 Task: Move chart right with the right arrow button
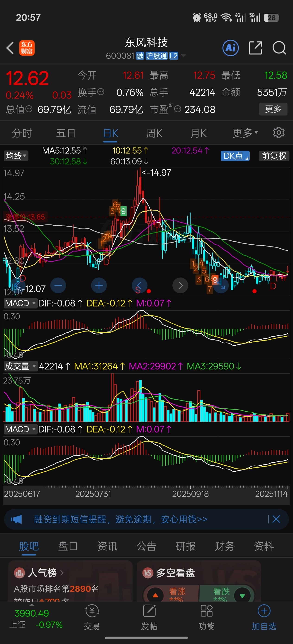[x=180, y=285]
